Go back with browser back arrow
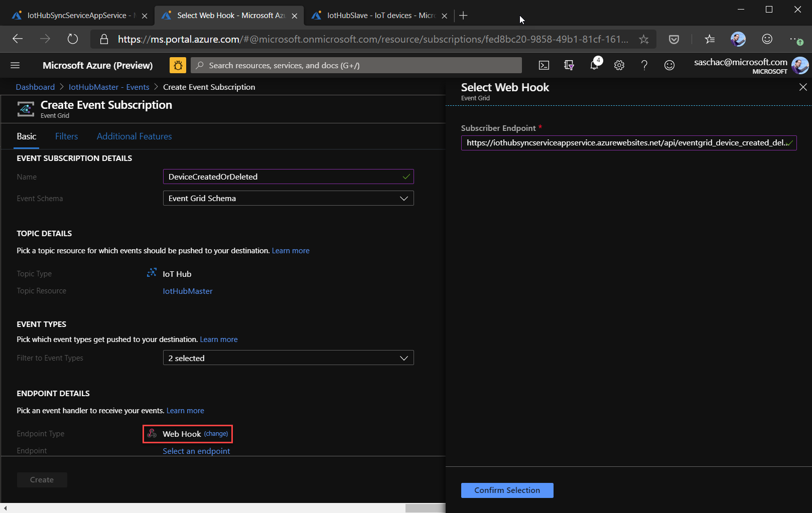This screenshot has height=513, width=812. click(18, 39)
